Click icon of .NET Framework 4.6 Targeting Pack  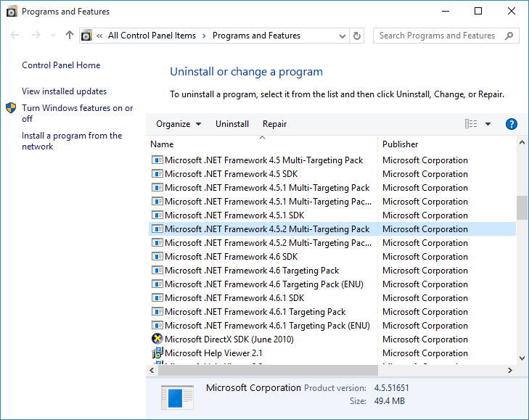157,271
